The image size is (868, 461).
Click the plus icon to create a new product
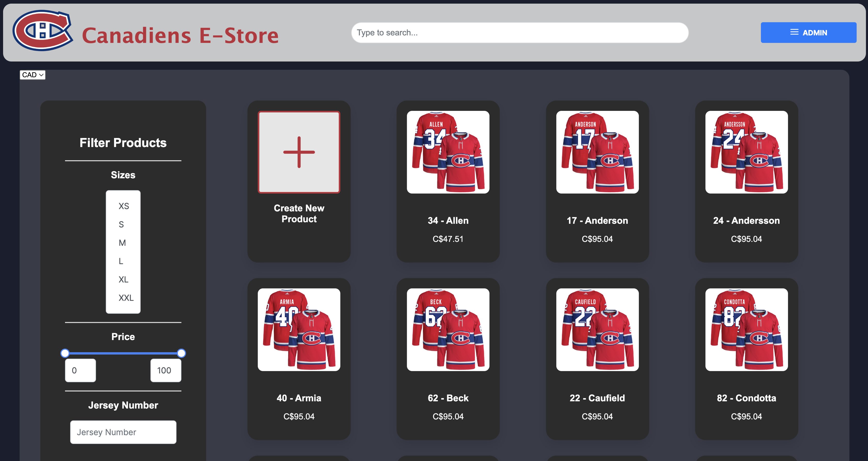(299, 152)
